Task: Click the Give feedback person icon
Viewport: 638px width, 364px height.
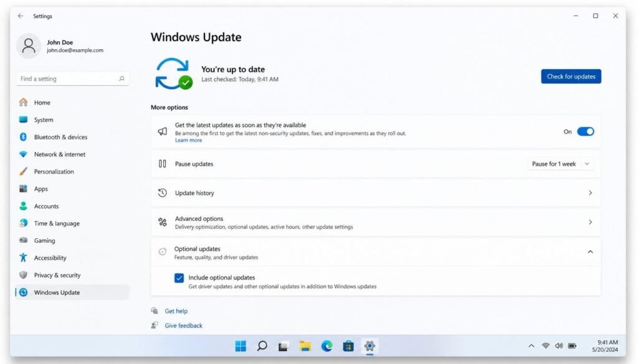Action: [x=155, y=325]
